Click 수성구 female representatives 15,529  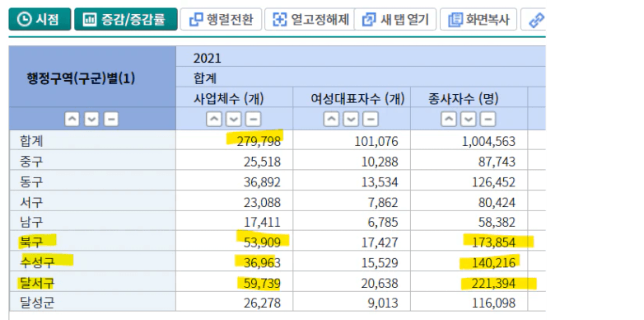380,262
